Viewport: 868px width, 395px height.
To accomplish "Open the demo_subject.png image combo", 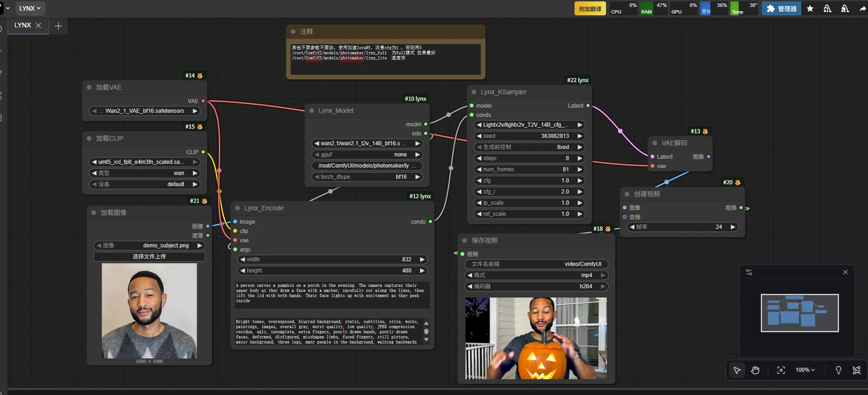I will click(x=149, y=246).
